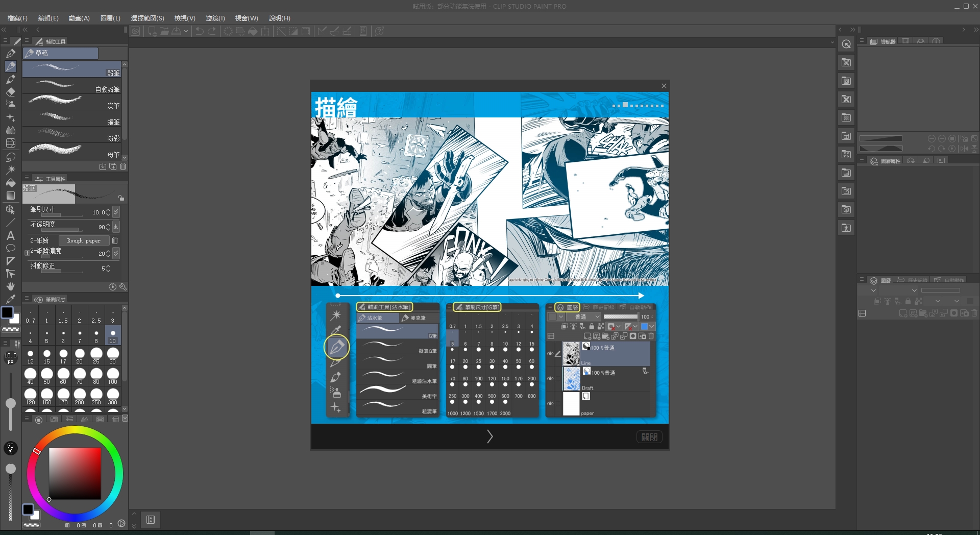The width and height of the screenshot is (980, 535).
Task: Adjust the vertical brush size slider handle
Action: click(x=10, y=404)
